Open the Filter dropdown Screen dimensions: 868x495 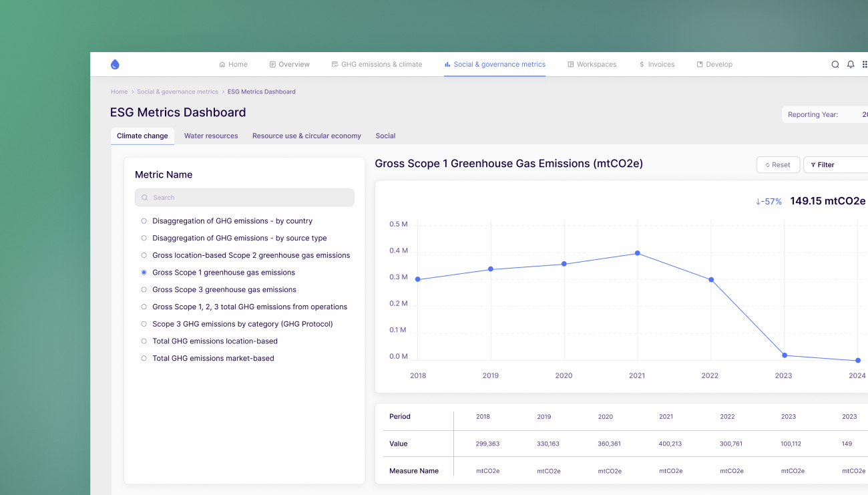click(x=836, y=165)
